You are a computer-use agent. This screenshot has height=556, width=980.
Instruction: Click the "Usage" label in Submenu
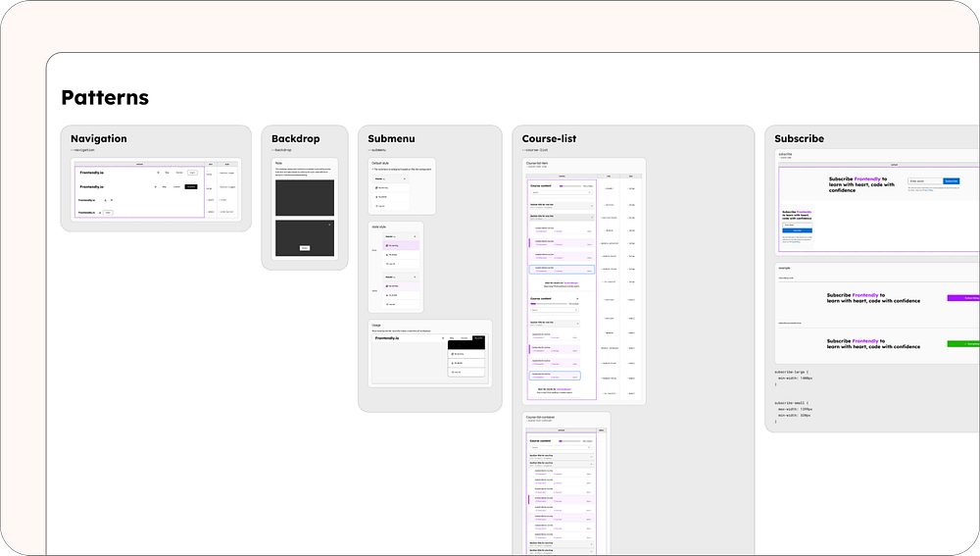(376, 326)
